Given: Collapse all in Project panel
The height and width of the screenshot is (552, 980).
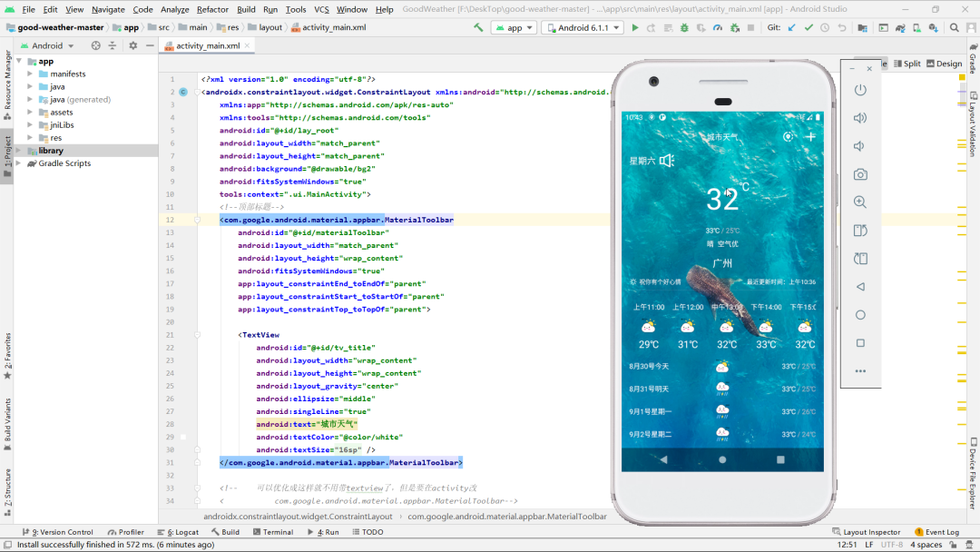Looking at the screenshot, I should [x=113, y=45].
